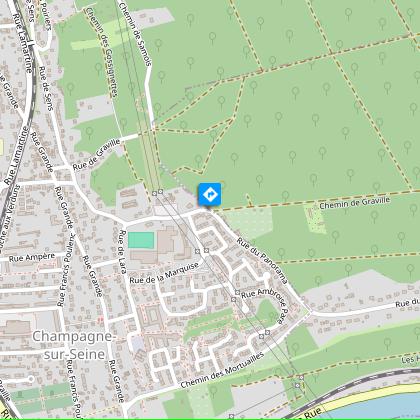Click the Rue de Graville label
The width and height of the screenshot is (420, 420).
point(96,155)
